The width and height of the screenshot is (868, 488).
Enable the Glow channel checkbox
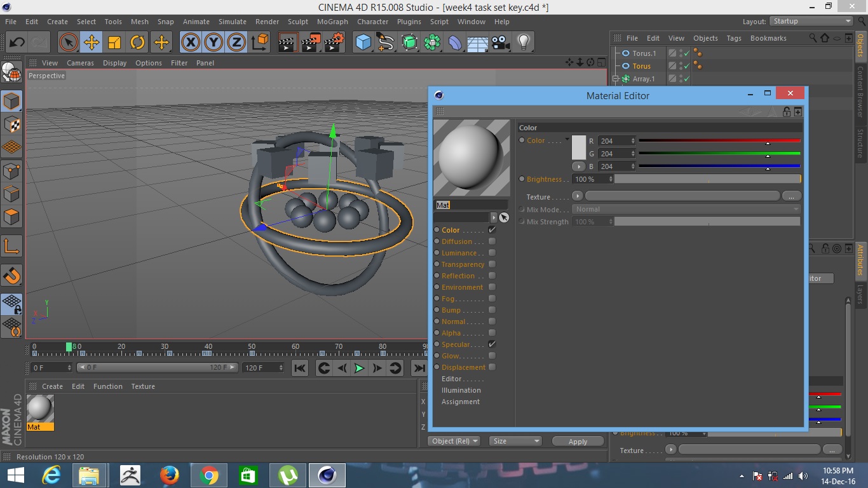click(492, 356)
